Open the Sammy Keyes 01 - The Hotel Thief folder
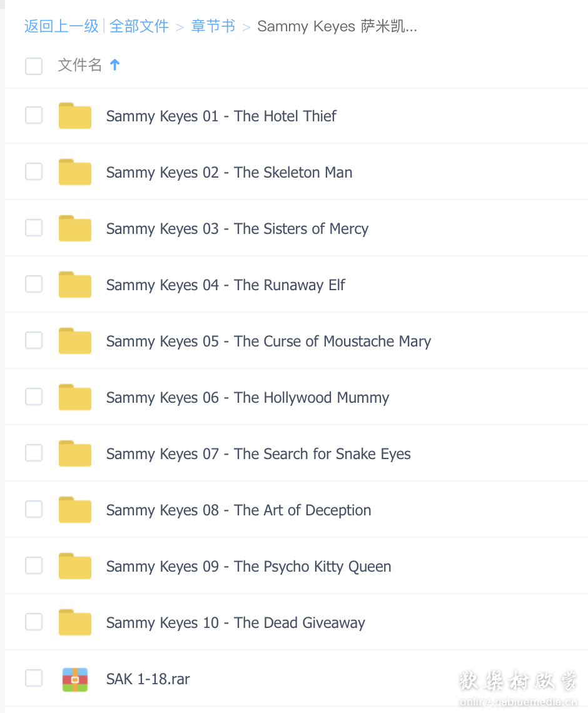 [x=221, y=116]
